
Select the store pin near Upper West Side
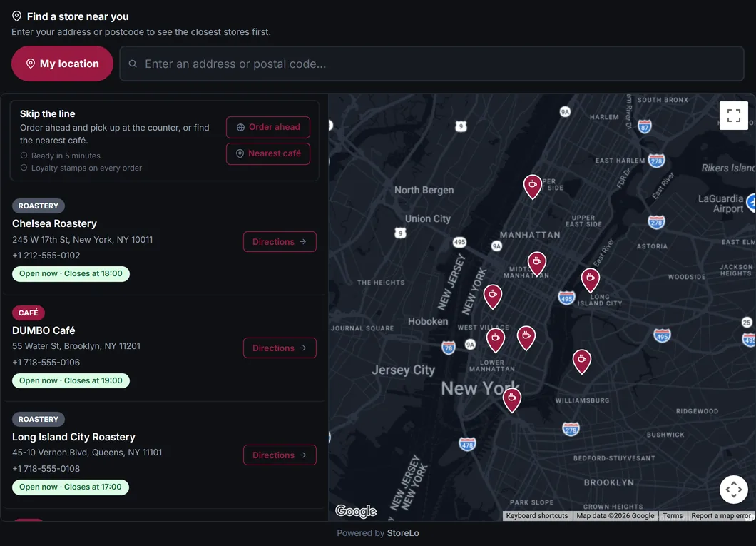(532, 186)
